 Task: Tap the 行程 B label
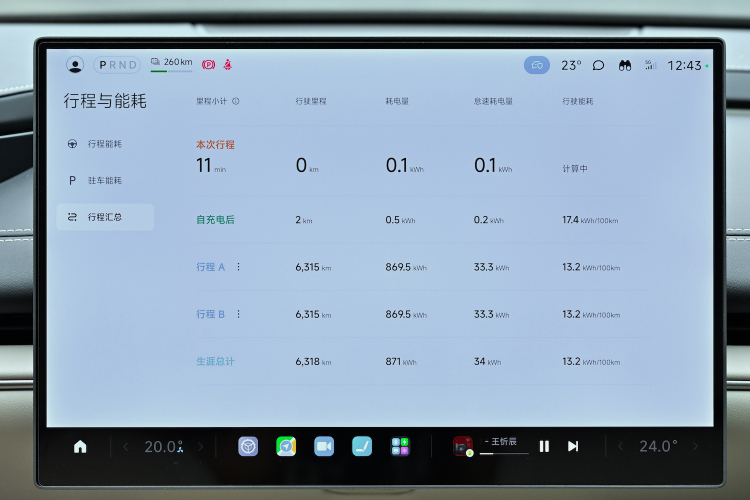[x=210, y=314]
